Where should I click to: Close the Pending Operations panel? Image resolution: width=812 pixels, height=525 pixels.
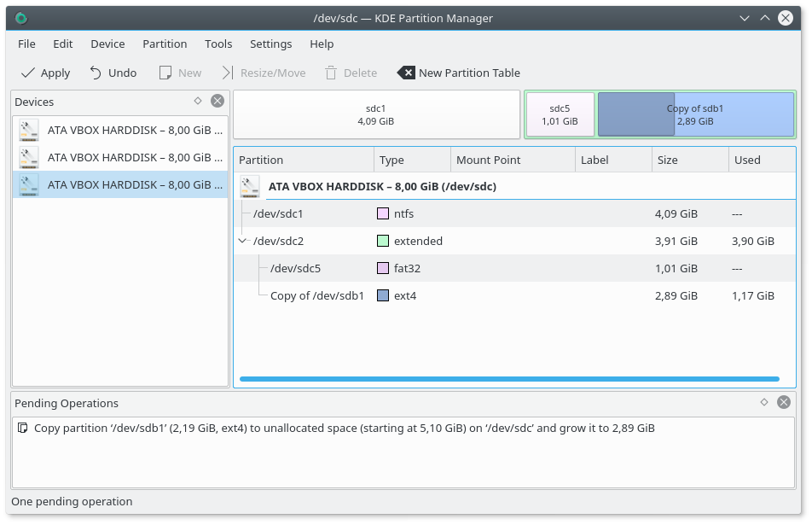pos(784,402)
